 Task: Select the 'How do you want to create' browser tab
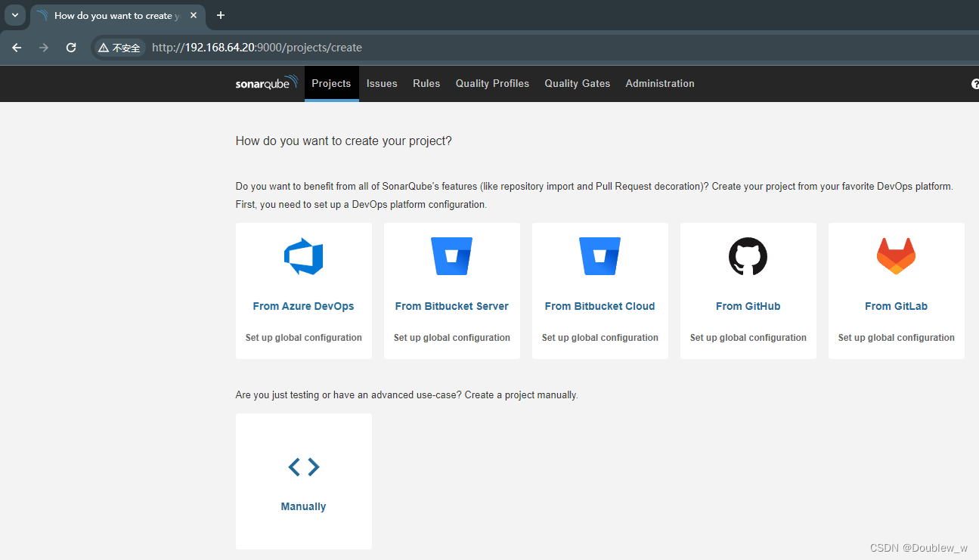(116, 15)
